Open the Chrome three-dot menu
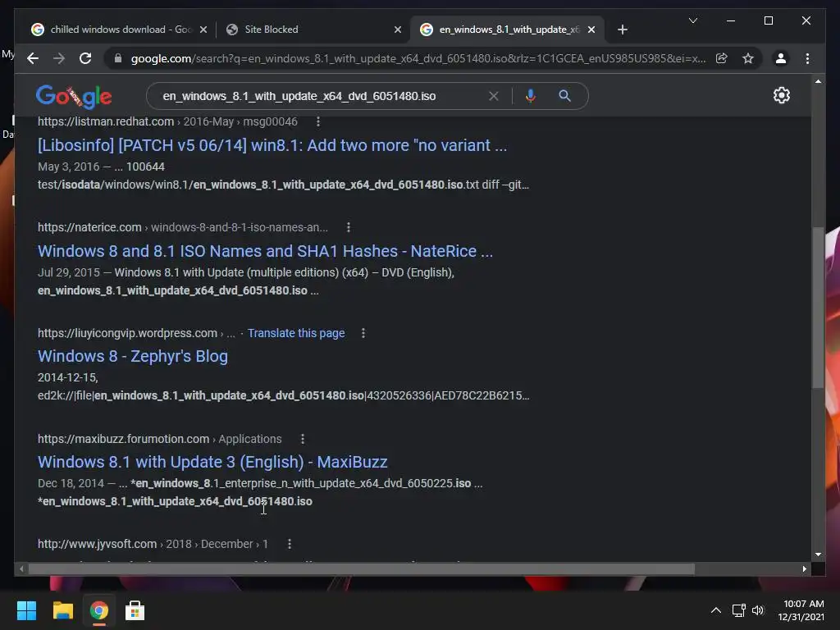The width and height of the screenshot is (840, 630). click(807, 58)
